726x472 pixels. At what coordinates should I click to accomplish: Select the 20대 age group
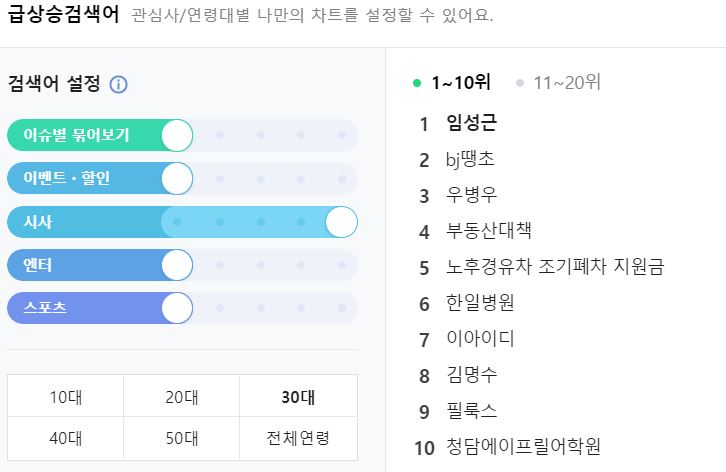[181, 396]
